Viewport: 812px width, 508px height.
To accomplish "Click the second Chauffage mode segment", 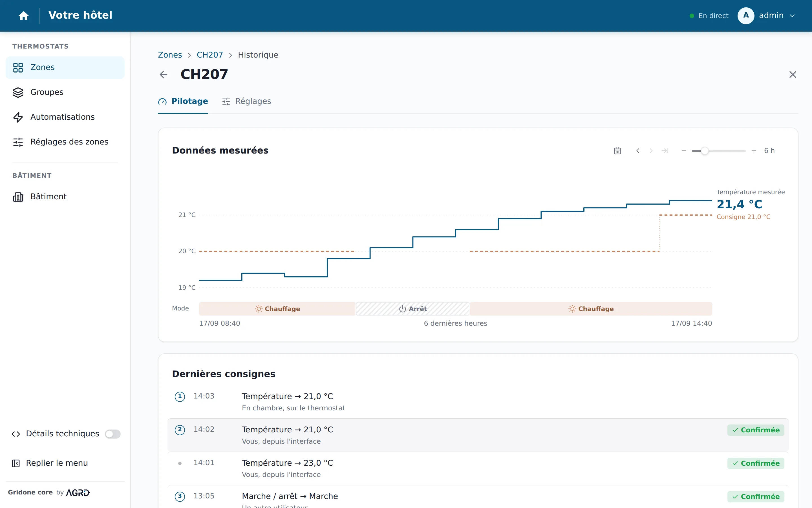I will [591, 309].
